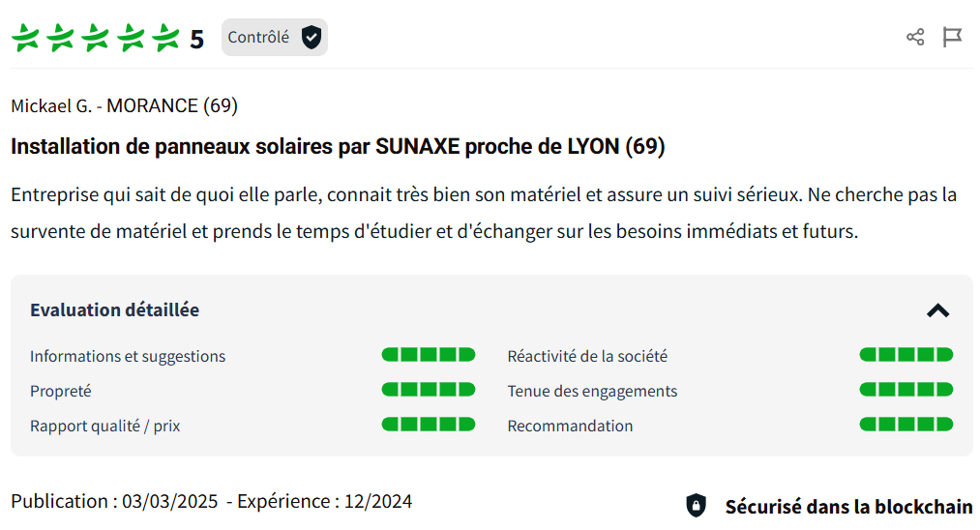Collapse the Evaluation détaillée section
This screenshot has height=530, width=980.
[937, 310]
